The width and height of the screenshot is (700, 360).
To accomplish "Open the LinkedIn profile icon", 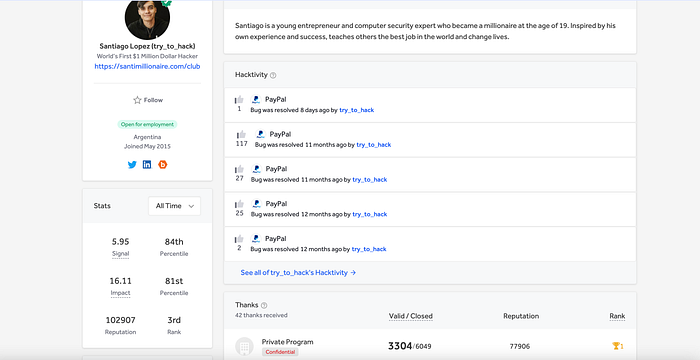I will pyautogui.click(x=147, y=164).
